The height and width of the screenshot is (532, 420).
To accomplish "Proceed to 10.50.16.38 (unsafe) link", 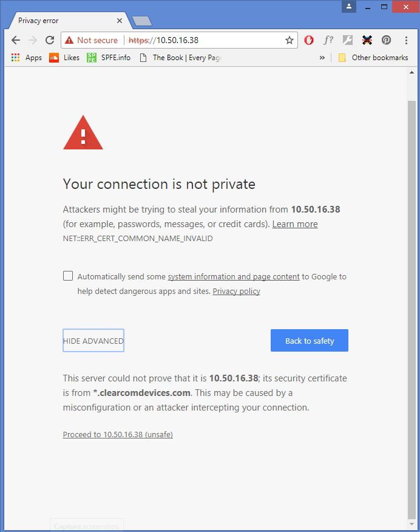I will [118, 435].
